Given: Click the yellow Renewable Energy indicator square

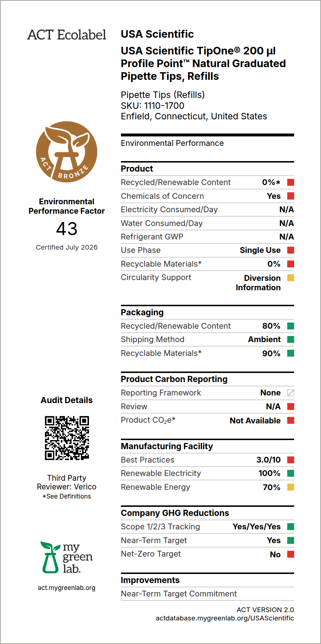Looking at the screenshot, I should point(290,487).
